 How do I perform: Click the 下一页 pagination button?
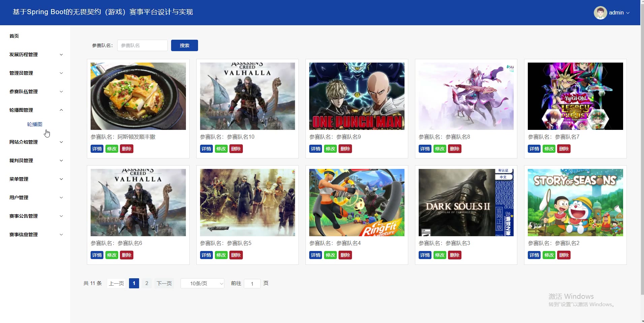point(164,283)
